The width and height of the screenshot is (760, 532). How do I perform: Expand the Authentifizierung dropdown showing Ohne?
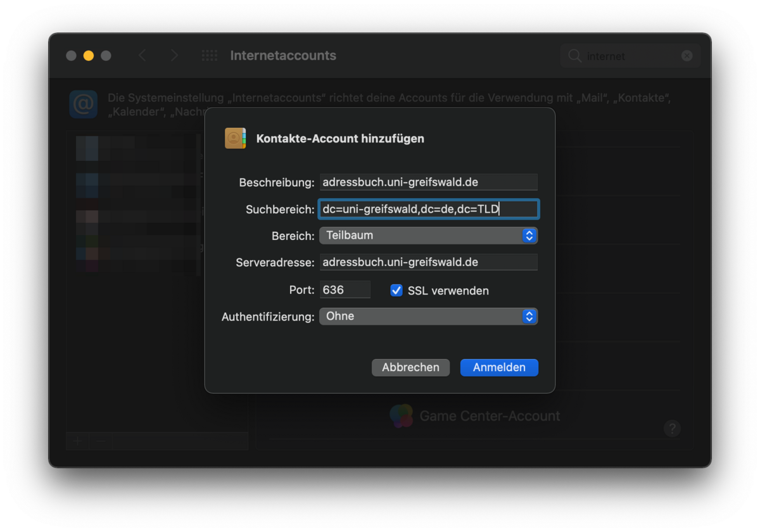point(428,316)
